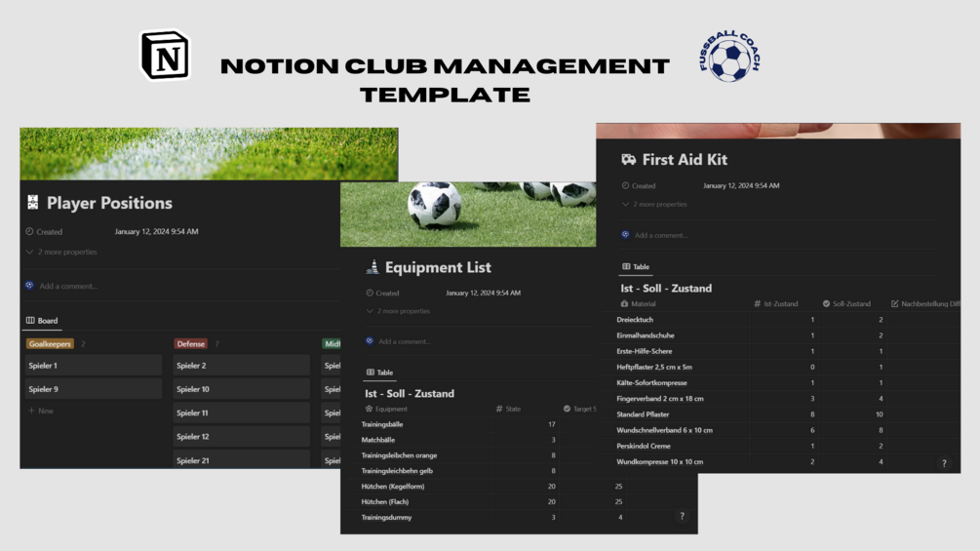Click Created clock icon in First Aid Kit
The width and height of the screenshot is (980, 551).
pyautogui.click(x=625, y=185)
